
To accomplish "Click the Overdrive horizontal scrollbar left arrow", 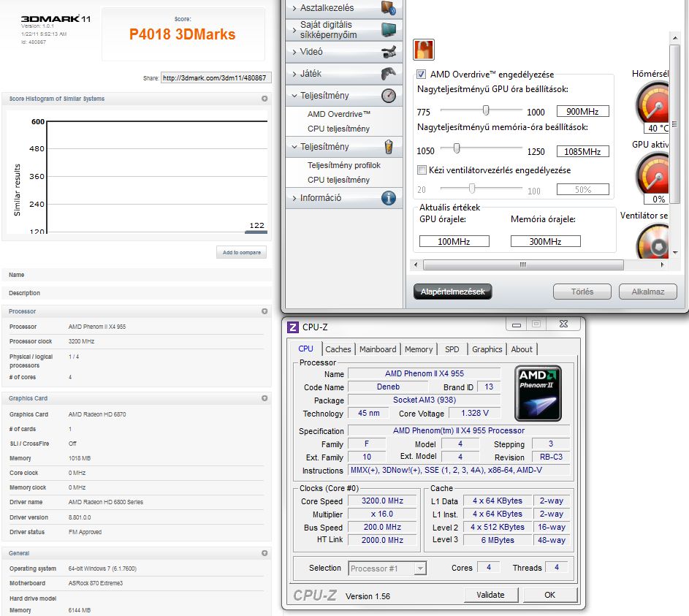I will point(416,265).
